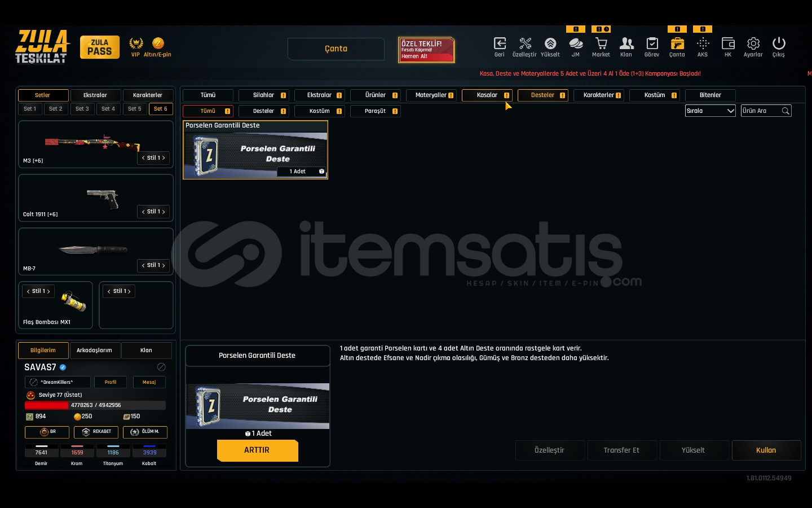Click the crossed-circle icon right of SAVAS7

[161, 367]
